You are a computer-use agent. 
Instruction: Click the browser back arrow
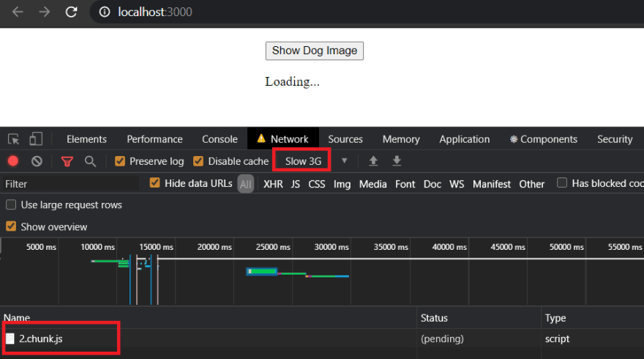(x=18, y=12)
